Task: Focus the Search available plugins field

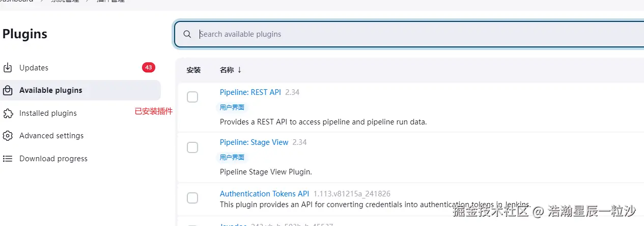Action: click(407, 34)
